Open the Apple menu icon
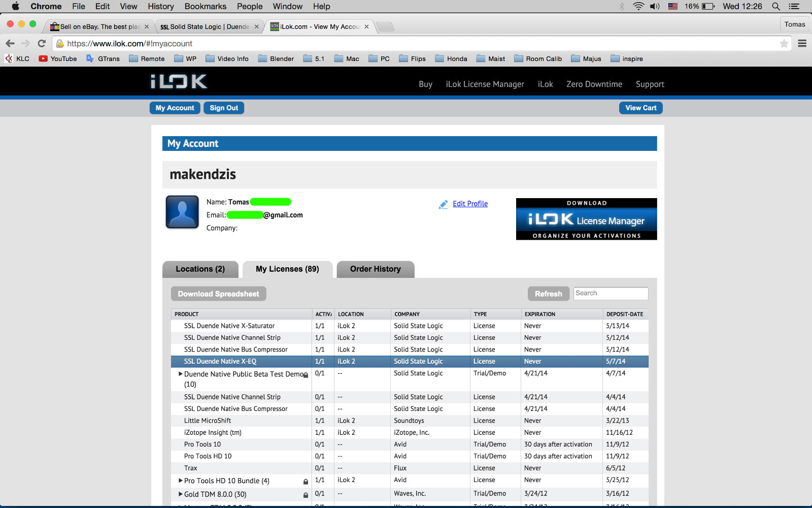812x508 pixels. [x=15, y=6]
